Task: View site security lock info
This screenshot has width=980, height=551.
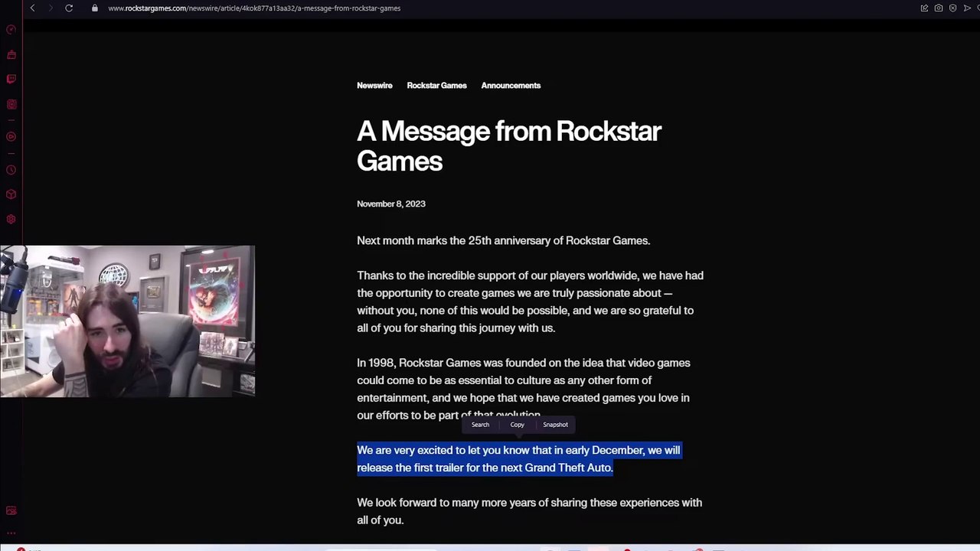Action: [94, 8]
